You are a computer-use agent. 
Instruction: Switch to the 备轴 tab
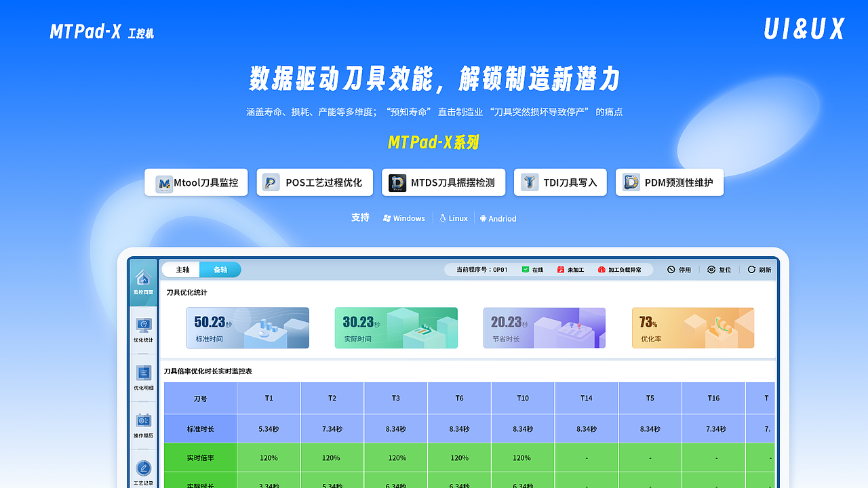pos(220,270)
